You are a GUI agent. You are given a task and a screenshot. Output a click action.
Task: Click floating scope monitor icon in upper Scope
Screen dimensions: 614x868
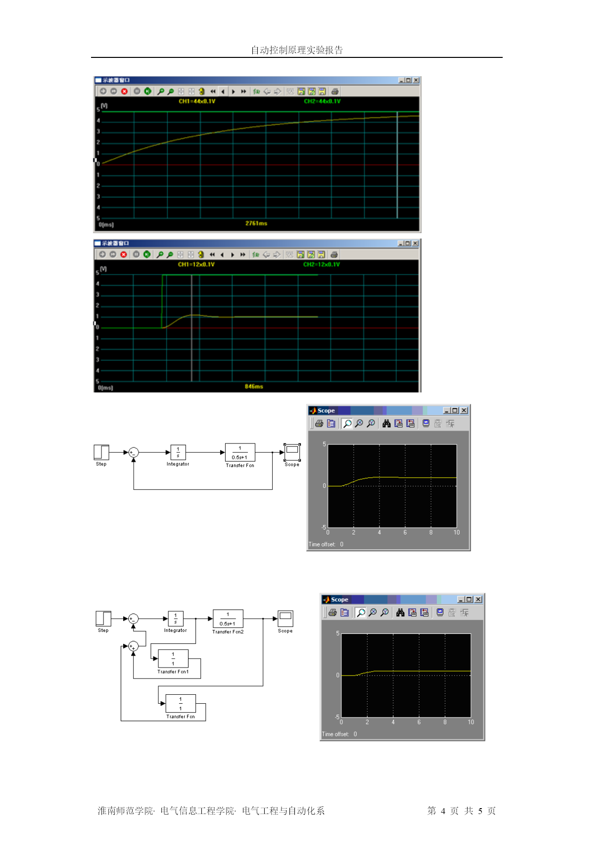coord(426,424)
